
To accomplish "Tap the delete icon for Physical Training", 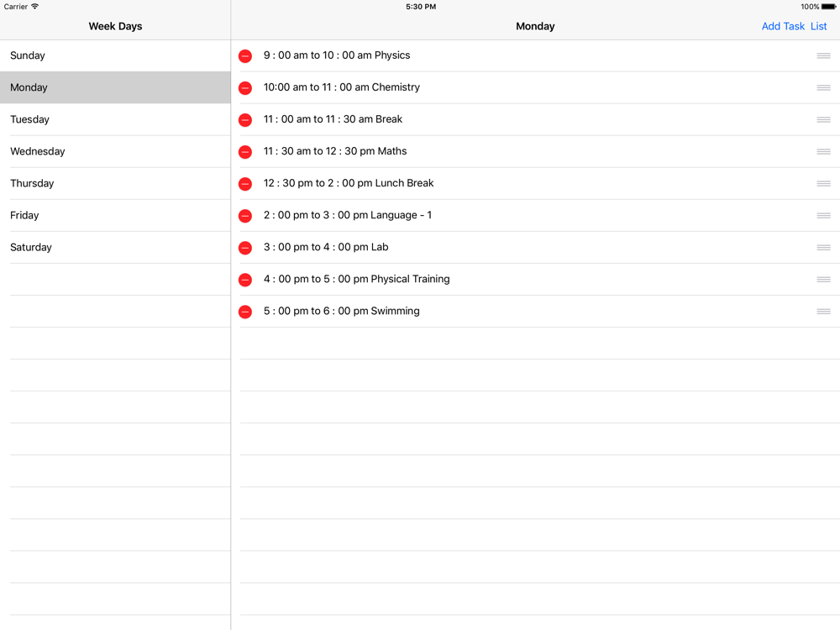I will click(x=244, y=280).
